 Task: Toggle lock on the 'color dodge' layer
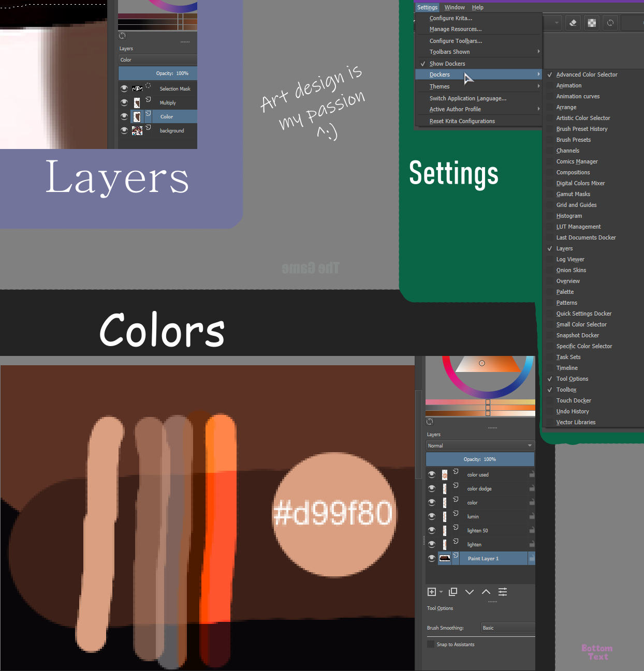(532, 488)
